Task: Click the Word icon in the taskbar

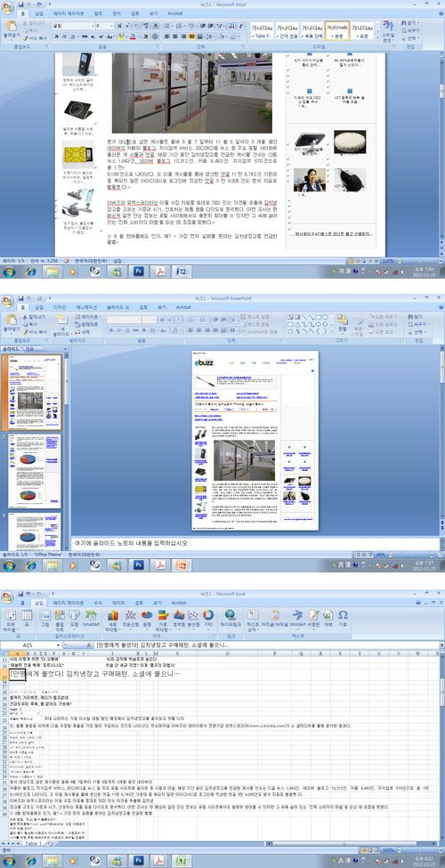Action: [180, 272]
